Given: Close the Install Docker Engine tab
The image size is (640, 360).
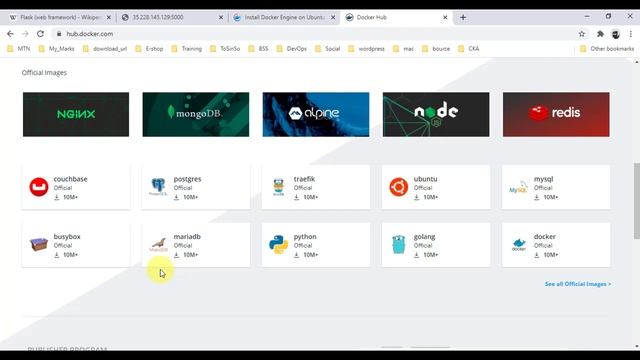Looking at the screenshot, I should pyautogui.click(x=333, y=18).
